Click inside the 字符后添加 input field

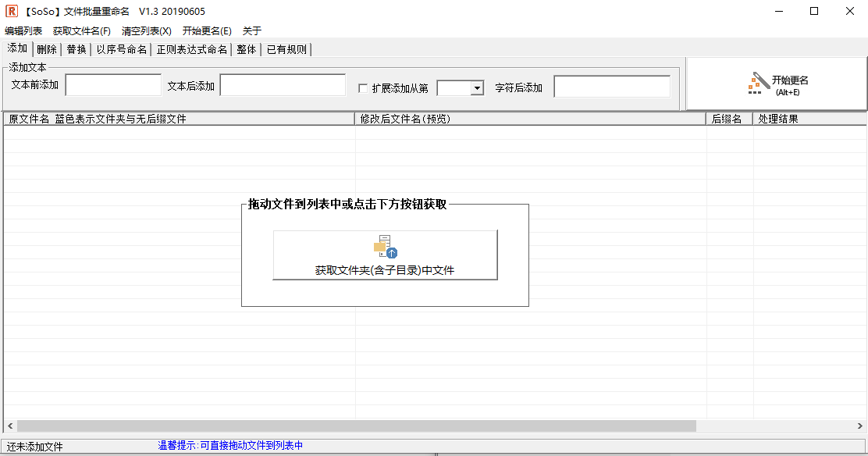pyautogui.click(x=611, y=85)
